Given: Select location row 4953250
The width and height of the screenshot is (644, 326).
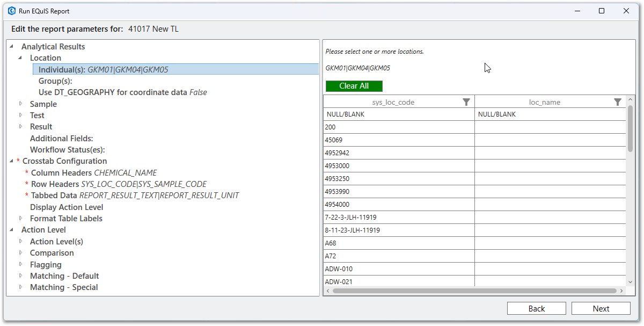Looking at the screenshot, I should click(399, 179).
